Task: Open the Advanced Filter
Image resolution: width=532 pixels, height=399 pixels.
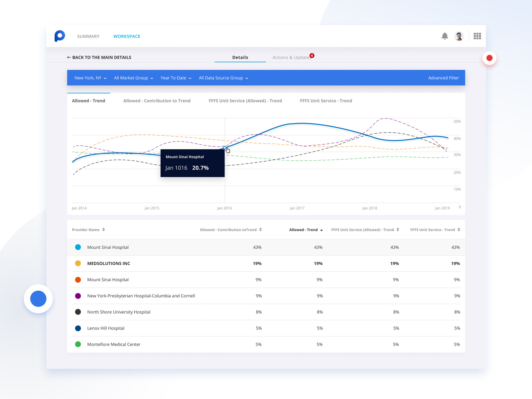Action: point(444,78)
